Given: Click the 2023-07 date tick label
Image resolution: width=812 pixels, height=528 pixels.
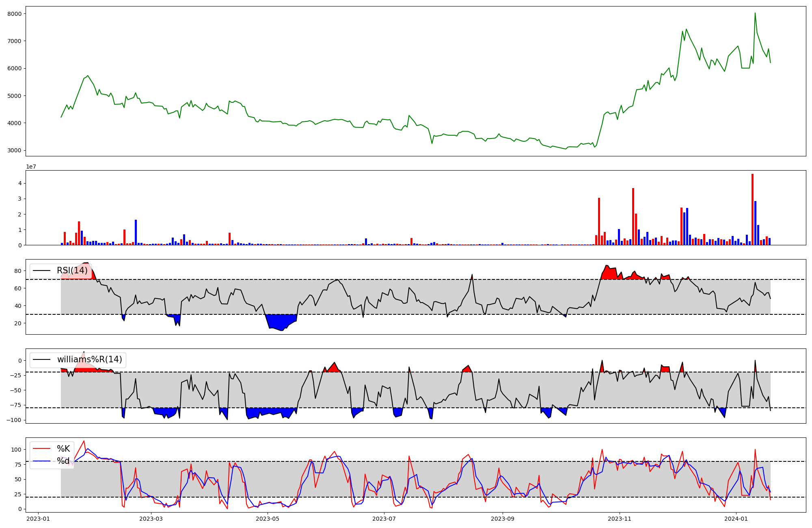Looking at the screenshot, I should coord(384,518).
